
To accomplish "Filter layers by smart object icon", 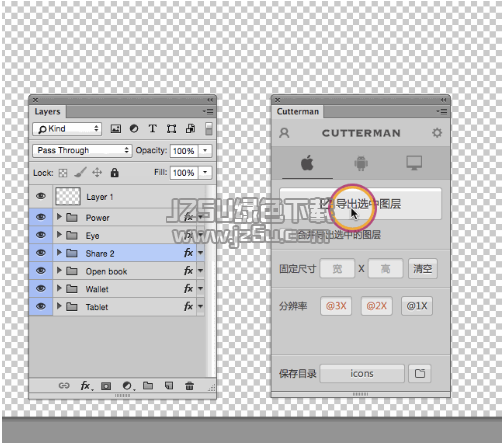I will click(190, 129).
